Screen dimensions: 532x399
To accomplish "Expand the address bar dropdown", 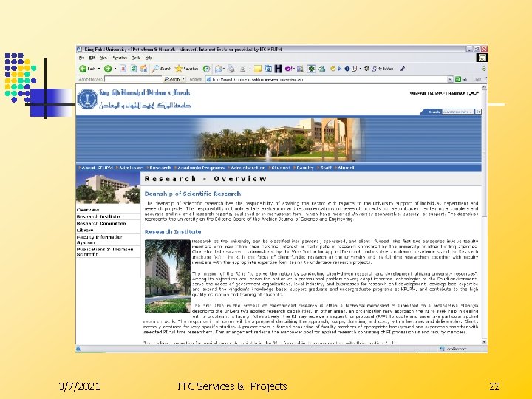I will pos(450,79).
